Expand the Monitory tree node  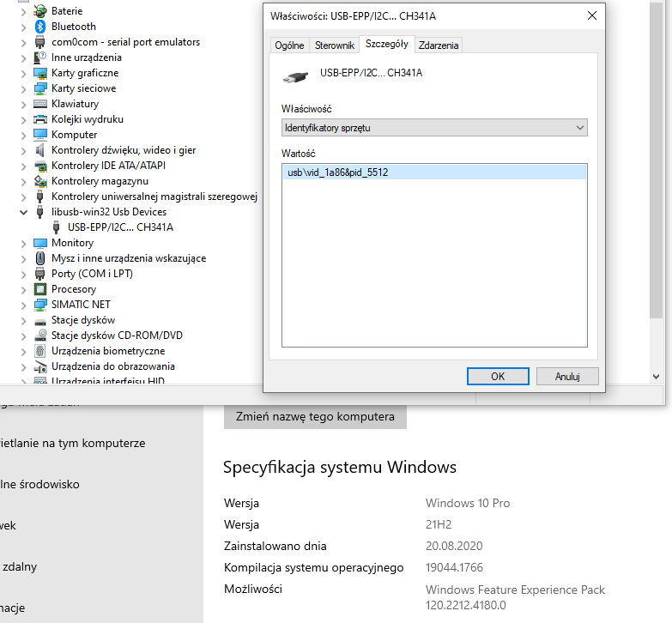24,243
